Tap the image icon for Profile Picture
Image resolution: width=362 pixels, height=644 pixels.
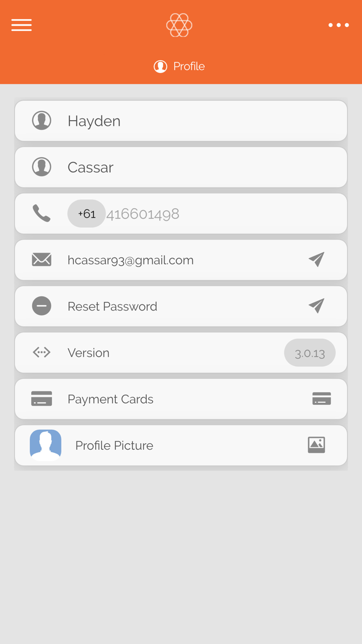click(x=316, y=445)
